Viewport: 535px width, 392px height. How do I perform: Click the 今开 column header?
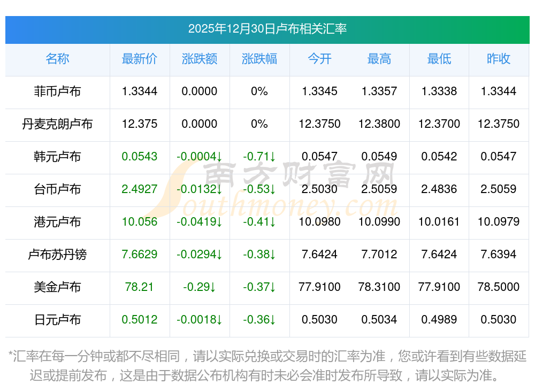(x=319, y=59)
